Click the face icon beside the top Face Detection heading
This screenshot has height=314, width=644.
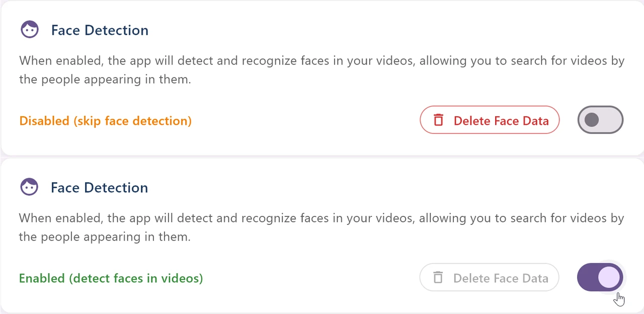tap(29, 29)
